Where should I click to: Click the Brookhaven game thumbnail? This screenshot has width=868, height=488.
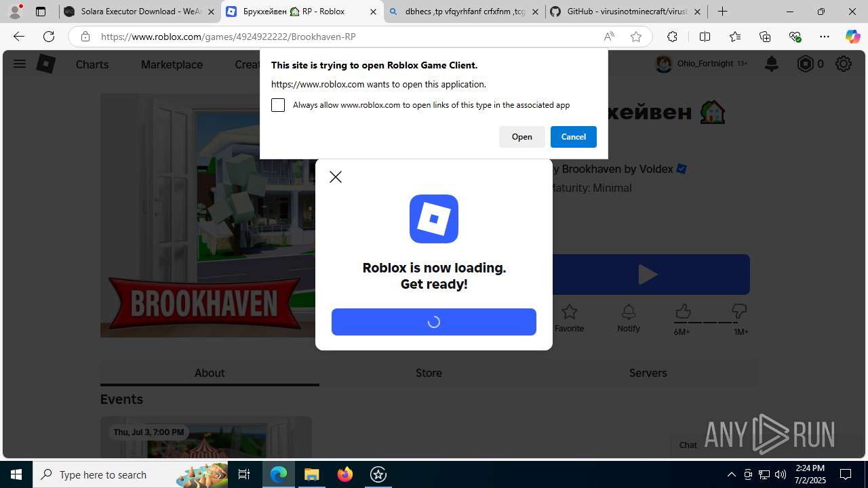coord(208,216)
